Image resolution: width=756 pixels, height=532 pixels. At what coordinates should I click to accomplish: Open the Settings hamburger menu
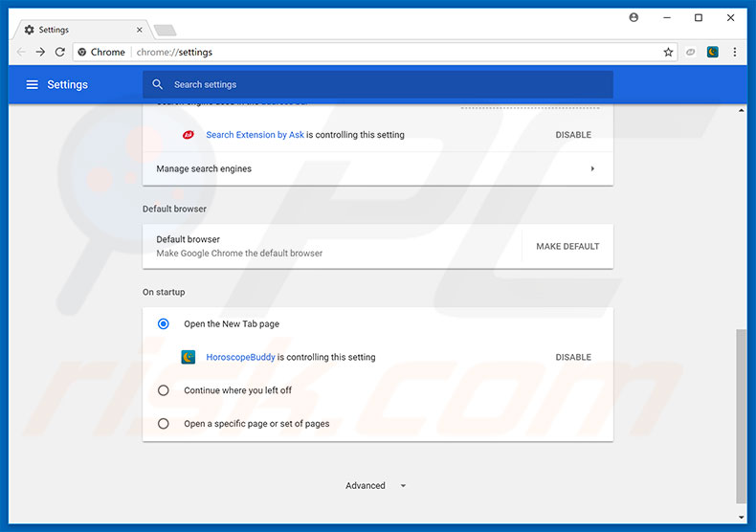tap(32, 85)
